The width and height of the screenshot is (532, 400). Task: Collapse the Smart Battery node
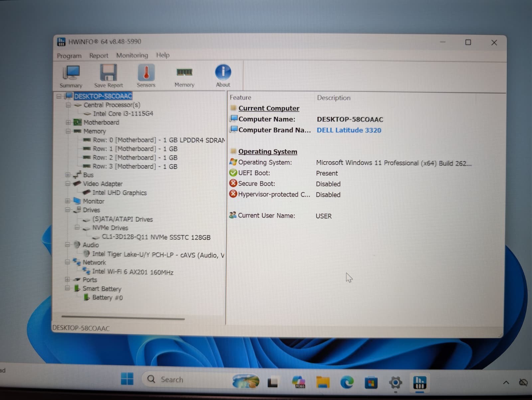[x=67, y=288]
